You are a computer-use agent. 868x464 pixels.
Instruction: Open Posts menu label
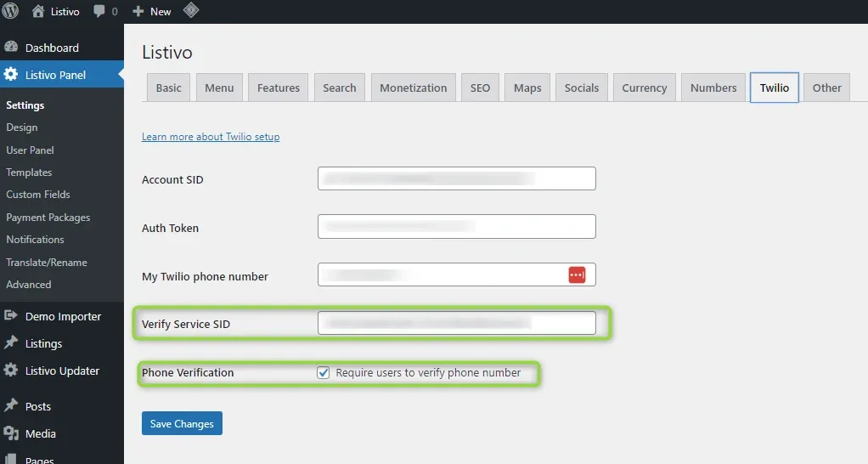point(38,406)
